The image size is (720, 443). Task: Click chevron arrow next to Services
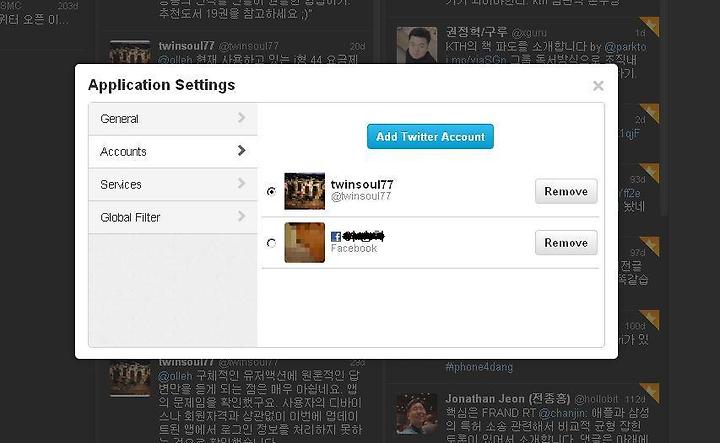(x=242, y=184)
